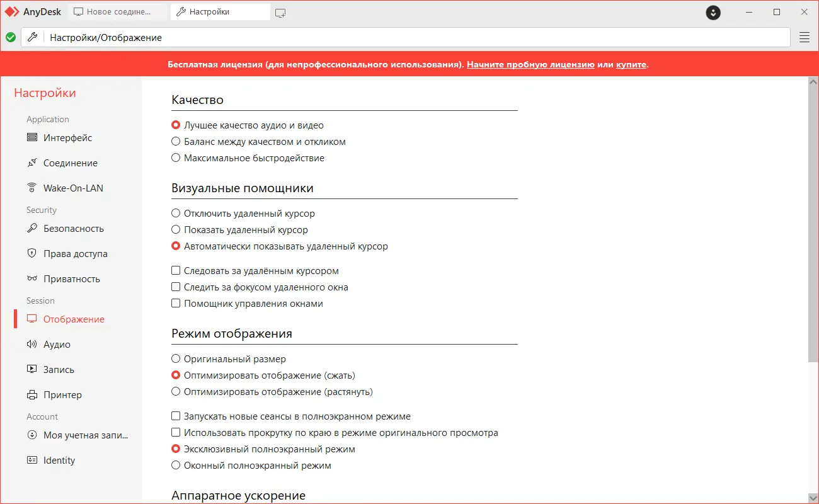Switch to the Новое соединение tab
819x504 pixels.
pos(118,12)
